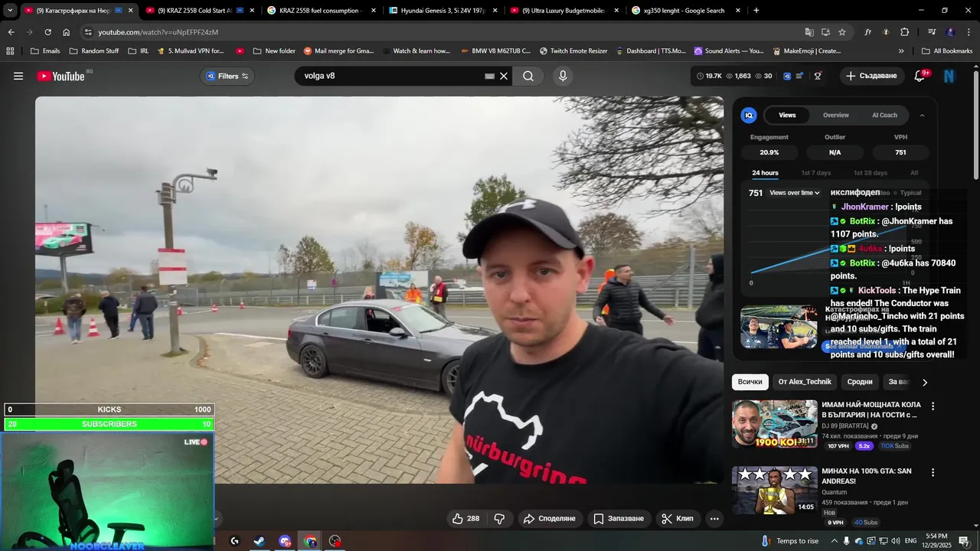Install app icon in address bar
The height and width of the screenshot is (551, 980).
[826, 32]
